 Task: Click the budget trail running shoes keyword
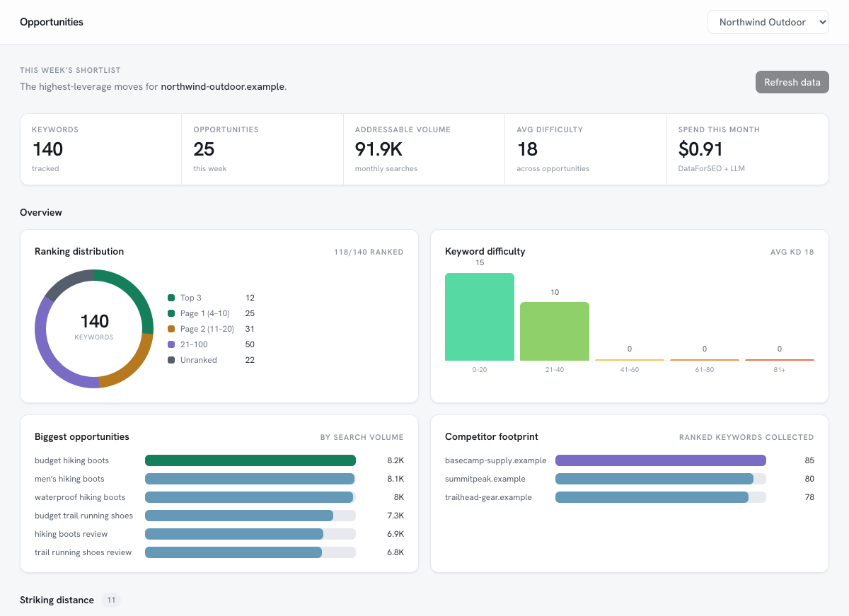tap(83, 516)
